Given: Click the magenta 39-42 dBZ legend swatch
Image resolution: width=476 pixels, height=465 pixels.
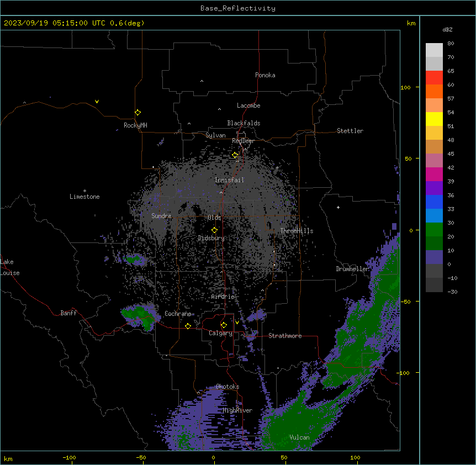Looking at the screenshot, I should coord(434,174).
